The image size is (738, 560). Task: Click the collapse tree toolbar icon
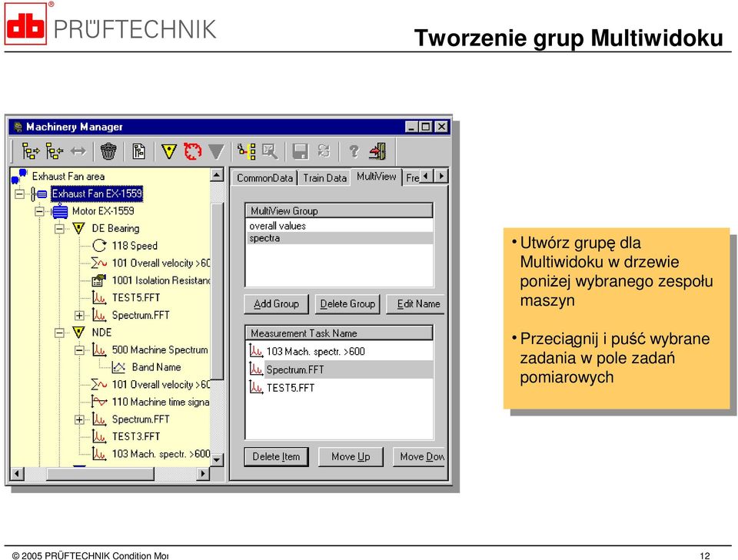click(x=55, y=151)
